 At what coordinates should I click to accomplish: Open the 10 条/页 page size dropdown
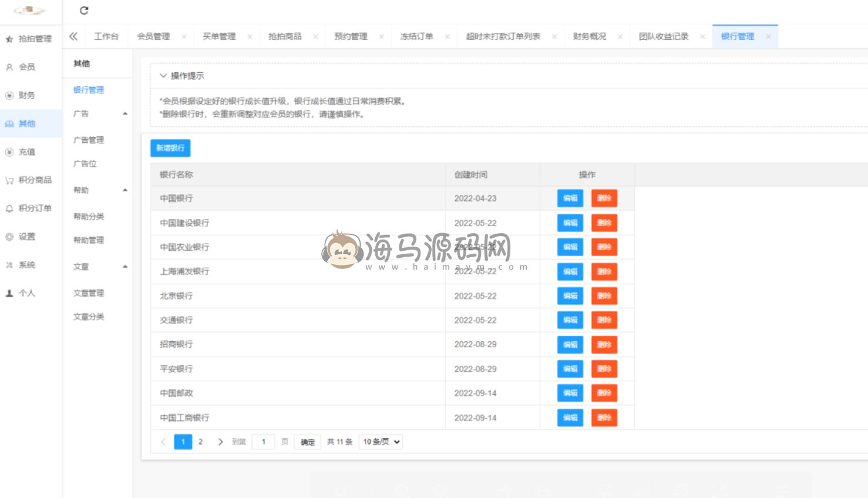pyautogui.click(x=381, y=442)
